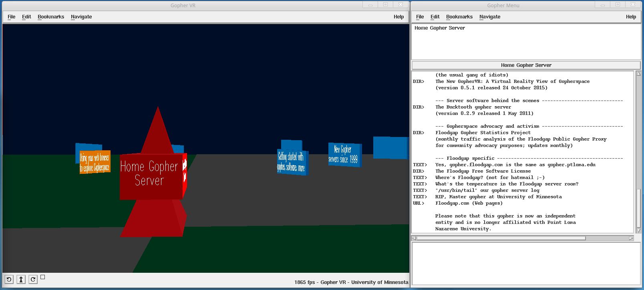The width and height of the screenshot is (644, 290).
Task: Click 'Please note that this gopher' notice line
Action: [x=505, y=216]
